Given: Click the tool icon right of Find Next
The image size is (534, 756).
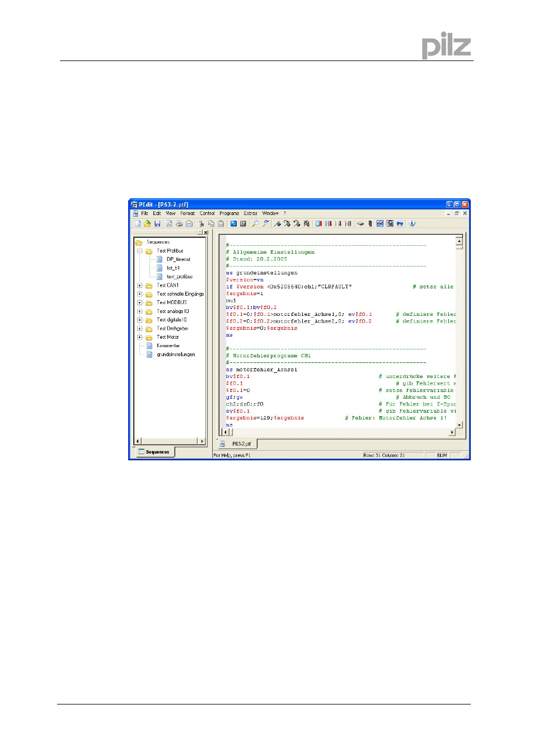Looking at the screenshot, I should [x=277, y=223].
